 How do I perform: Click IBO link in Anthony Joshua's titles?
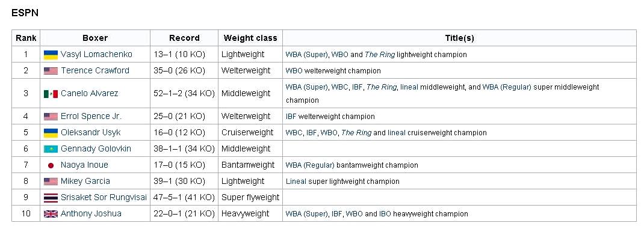click(385, 214)
